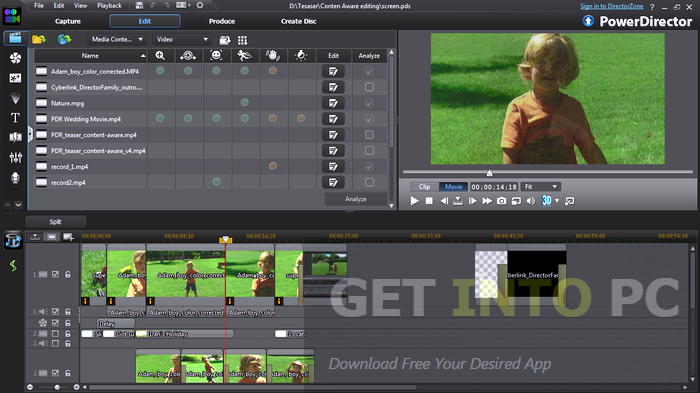The image size is (700, 393).
Task: Expand the sidebar rooms down arrow
Action: click(x=18, y=205)
